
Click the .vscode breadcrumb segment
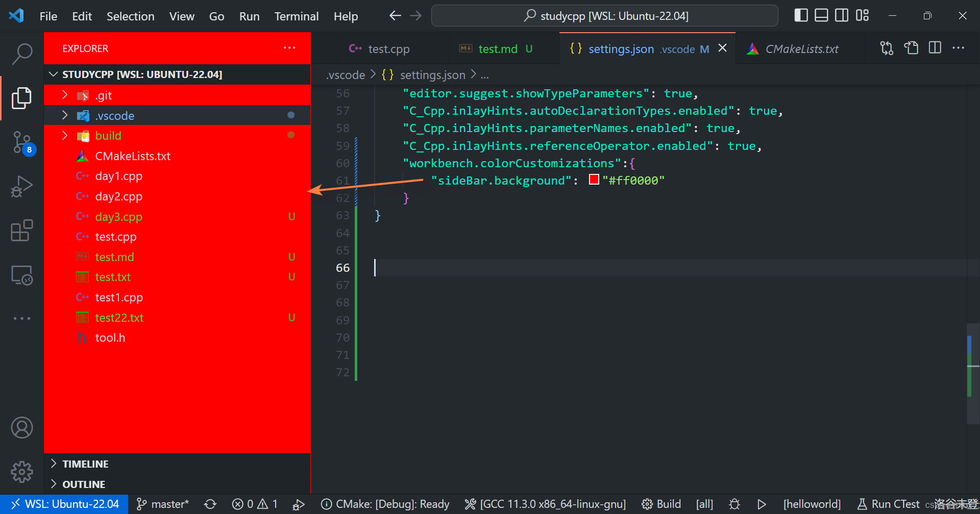click(346, 75)
